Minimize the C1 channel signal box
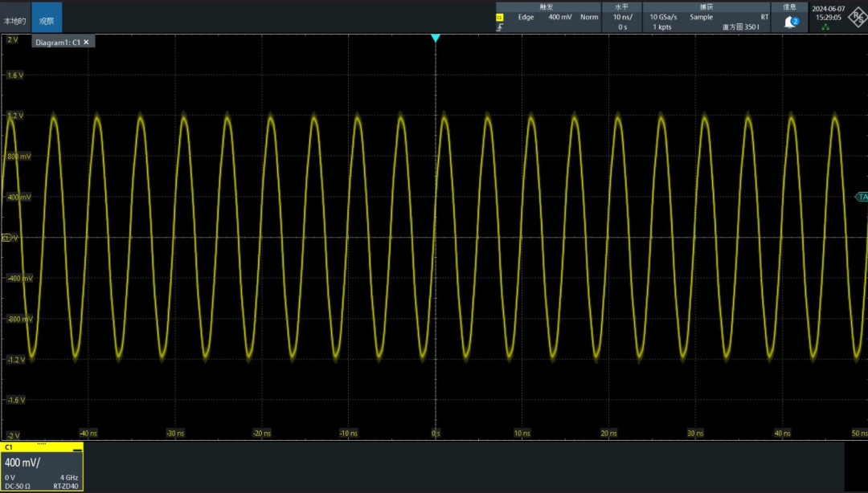 point(77,450)
